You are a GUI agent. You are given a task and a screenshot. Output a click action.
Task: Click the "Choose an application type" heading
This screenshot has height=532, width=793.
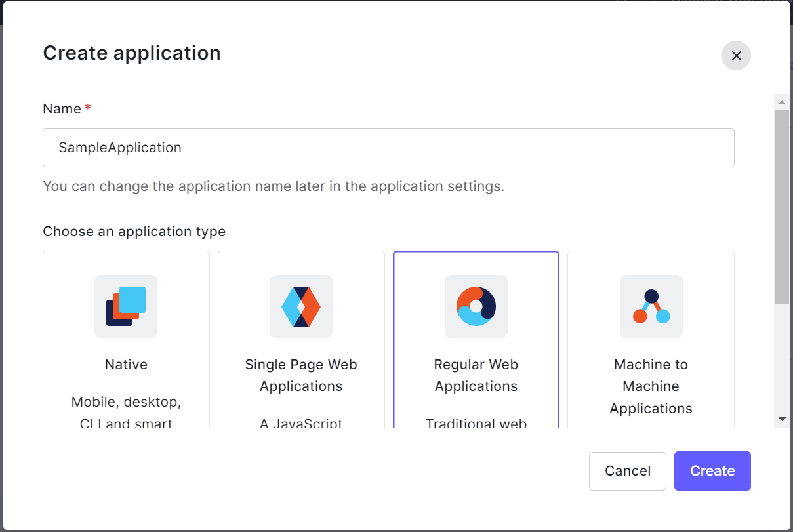(x=134, y=232)
